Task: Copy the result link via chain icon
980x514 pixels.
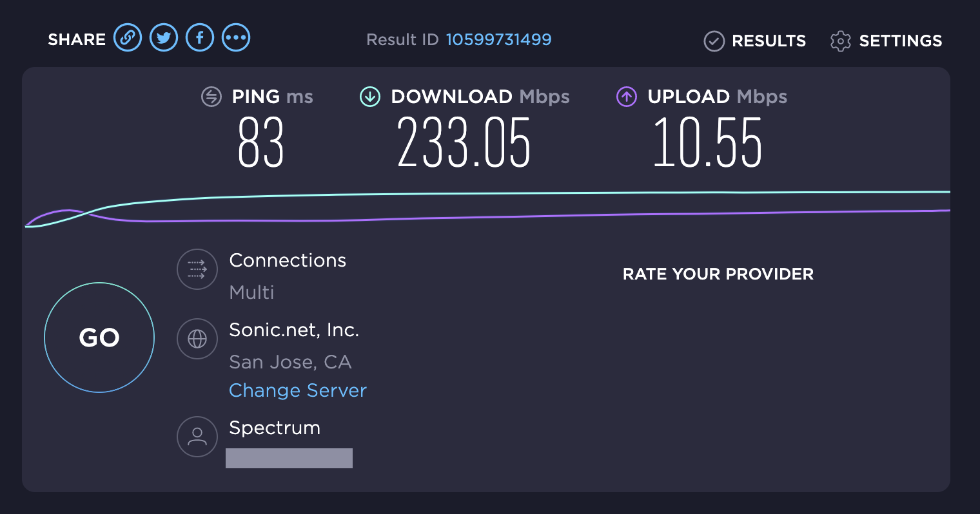Action: tap(128, 38)
